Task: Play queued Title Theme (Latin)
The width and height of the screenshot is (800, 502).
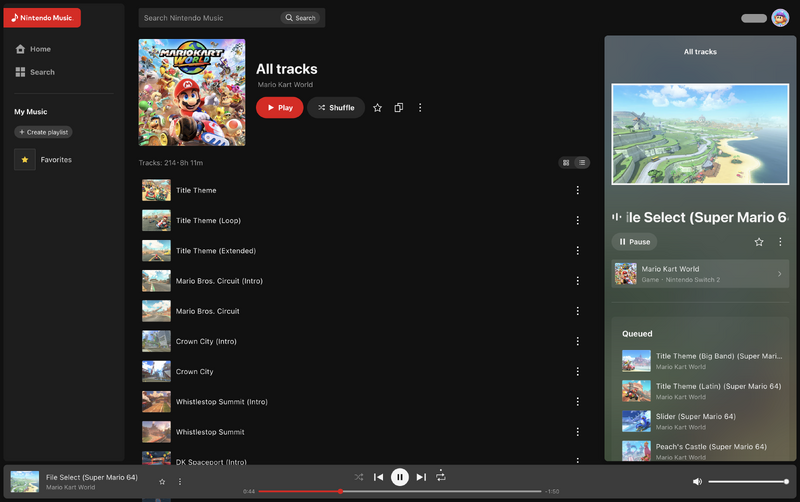Action: (702, 391)
